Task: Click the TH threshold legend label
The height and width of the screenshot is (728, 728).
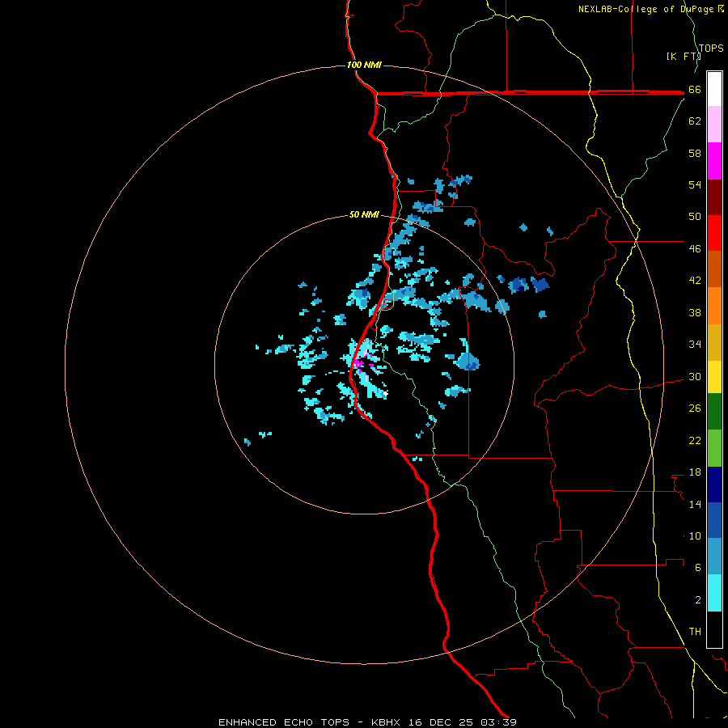Action: pyautogui.click(x=695, y=632)
